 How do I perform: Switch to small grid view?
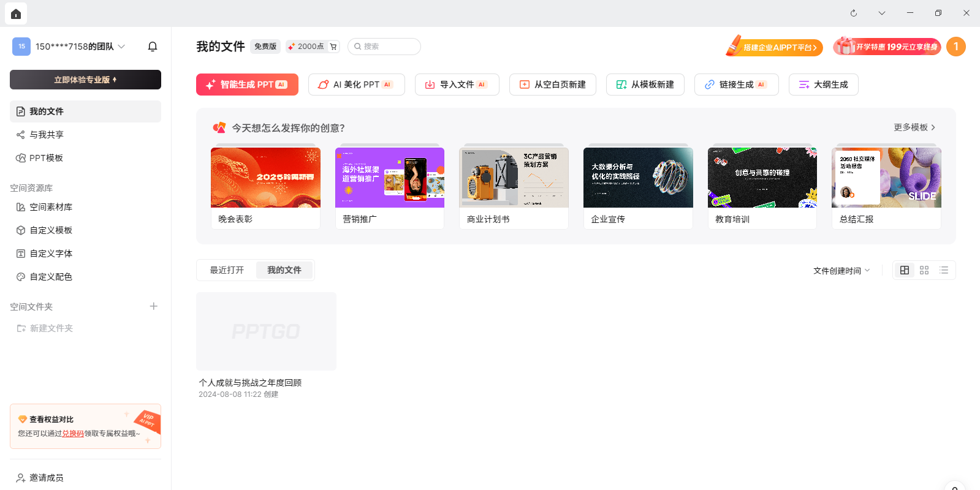point(924,270)
